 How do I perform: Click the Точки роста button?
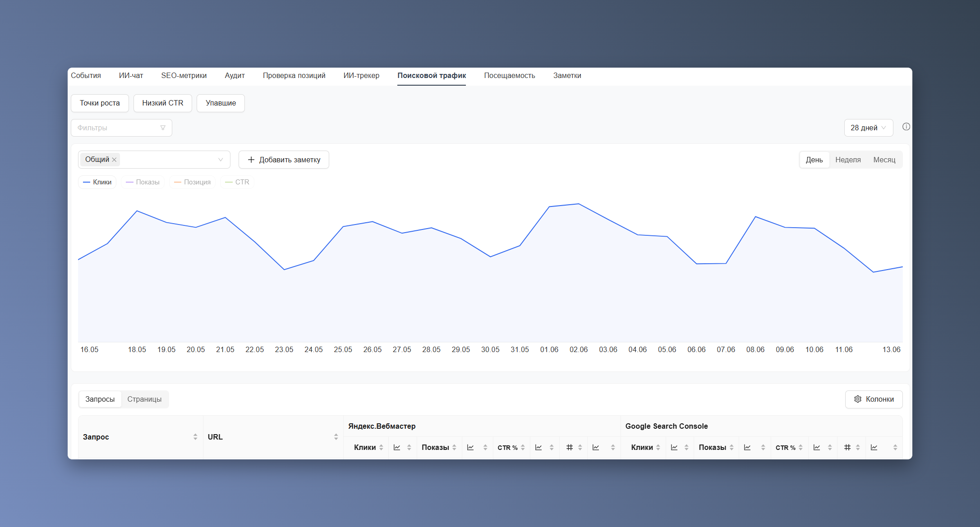[x=100, y=103]
